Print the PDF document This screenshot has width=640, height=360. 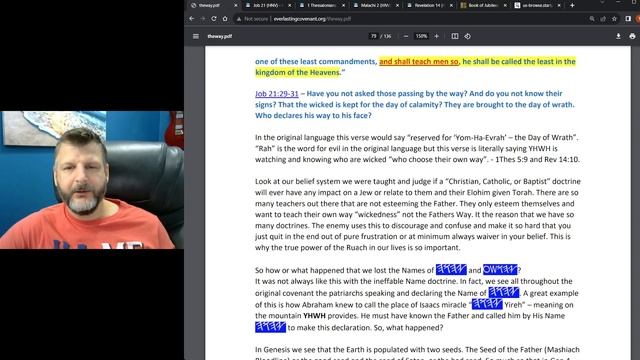pyautogui.click(x=632, y=36)
